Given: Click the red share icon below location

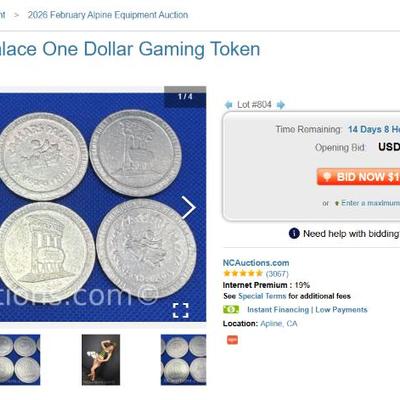Looking at the screenshot, I should (232, 340).
